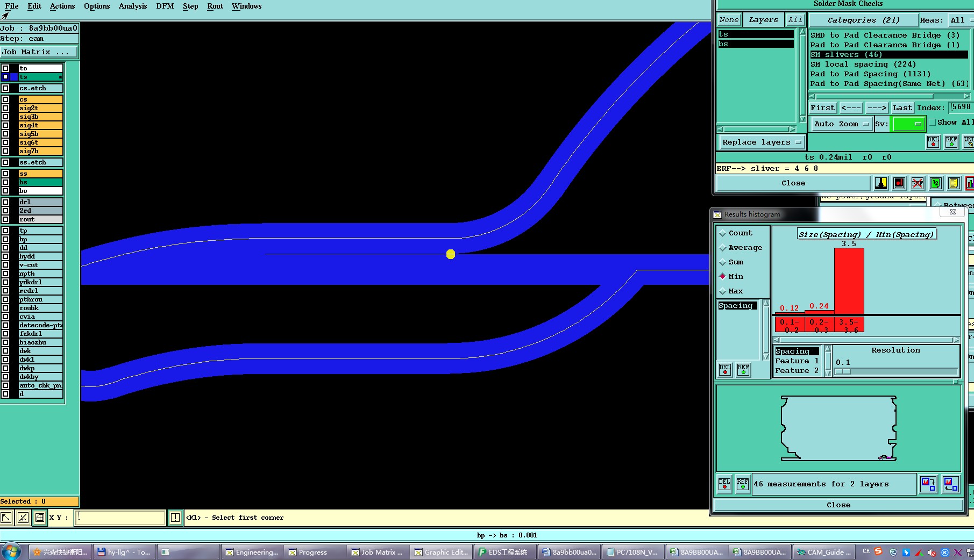Viewport: 974px width, 560px height.
Task: Select SM local spacing (224) category
Action: (x=889, y=64)
